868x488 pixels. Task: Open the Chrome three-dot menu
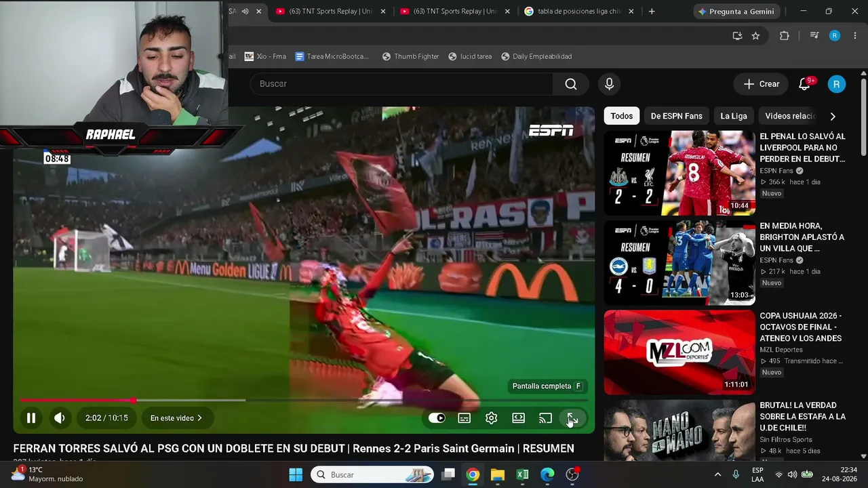pyautogui.click(x=855, y=36)
